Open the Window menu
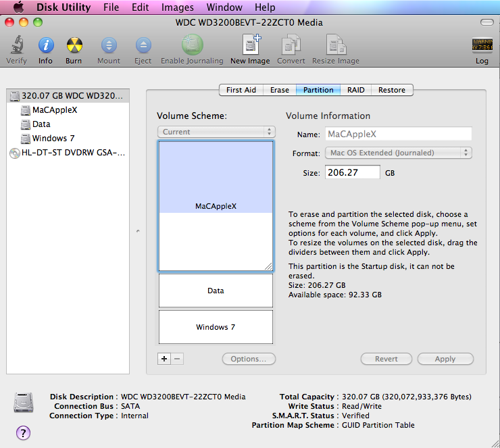Image resolution: width=500 pixels, height=448 pixels. pos(224,7)
